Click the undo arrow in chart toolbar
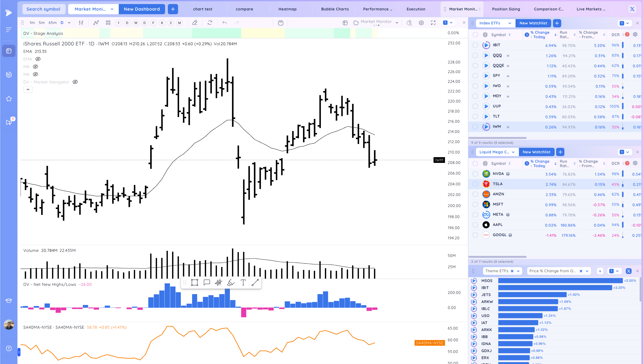Screen dimensions: 643x364 coord(225,23)
